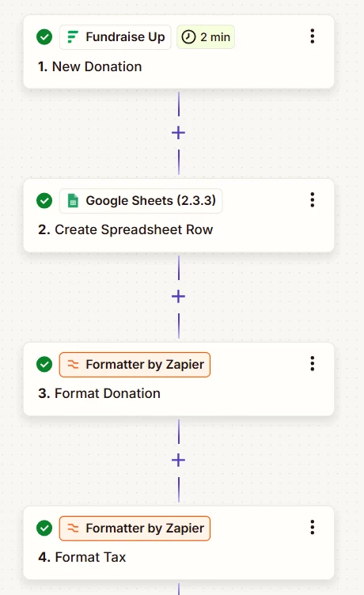Open three-dot menu for Create Spreadsheet Row
Viewport: 364px width, 595px height.
[313, 199]
